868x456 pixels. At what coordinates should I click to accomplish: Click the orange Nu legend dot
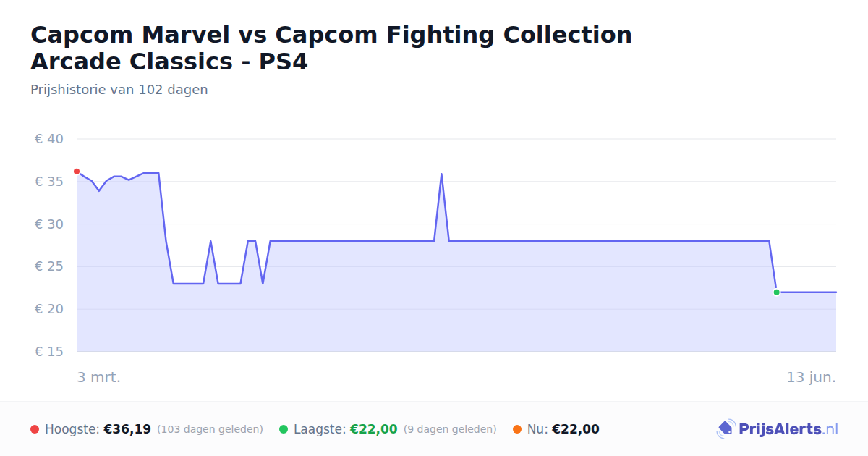tap(517, 429)
